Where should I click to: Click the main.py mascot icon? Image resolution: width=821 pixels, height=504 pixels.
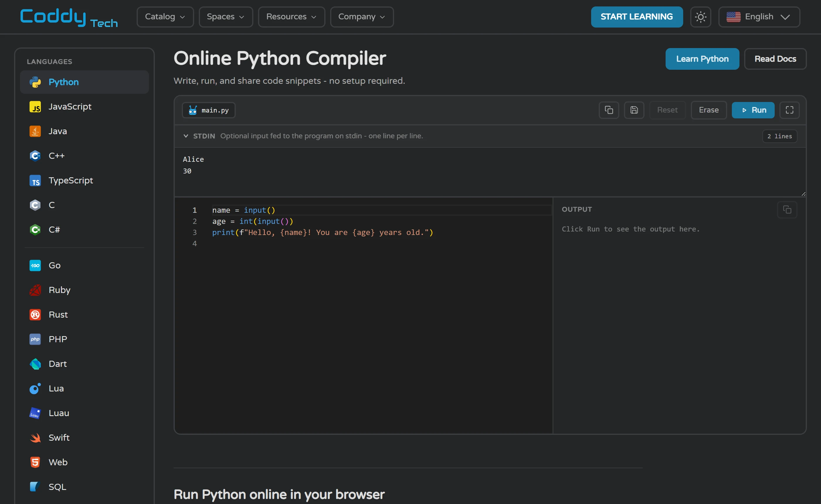pos(192,110)
